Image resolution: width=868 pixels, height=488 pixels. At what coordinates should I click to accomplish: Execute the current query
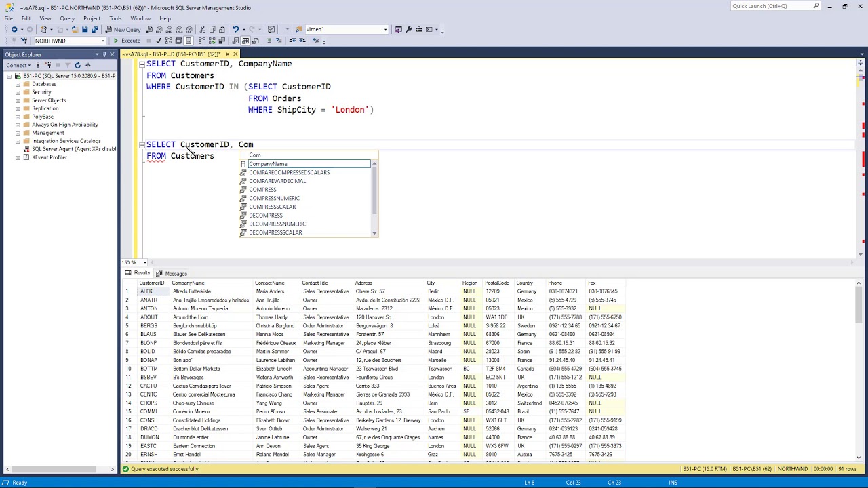click(x=127, y=41)
